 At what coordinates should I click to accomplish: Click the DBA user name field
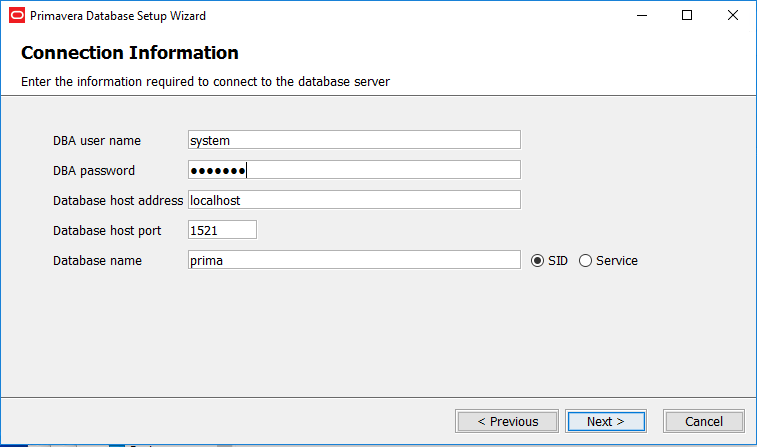point(354,140)
